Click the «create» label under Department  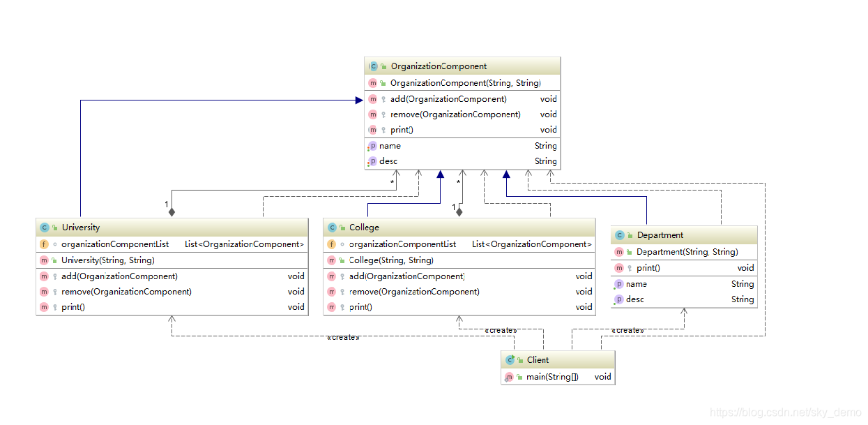point(627,330)
